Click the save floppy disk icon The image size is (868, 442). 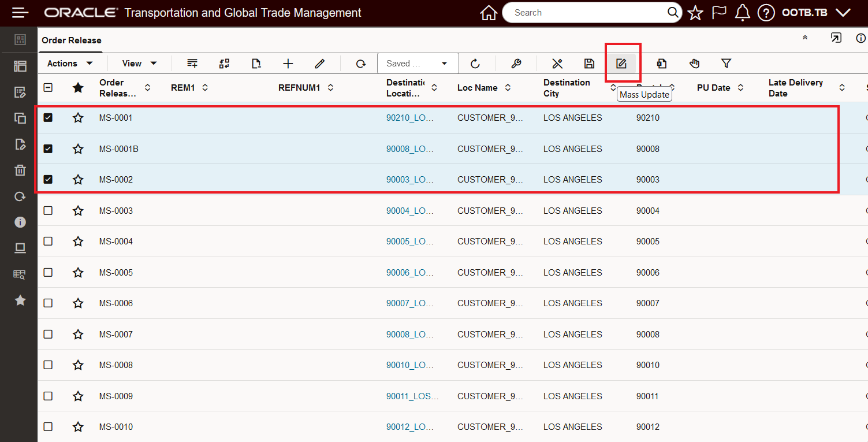pyautogui.click(x=589, y=64)
